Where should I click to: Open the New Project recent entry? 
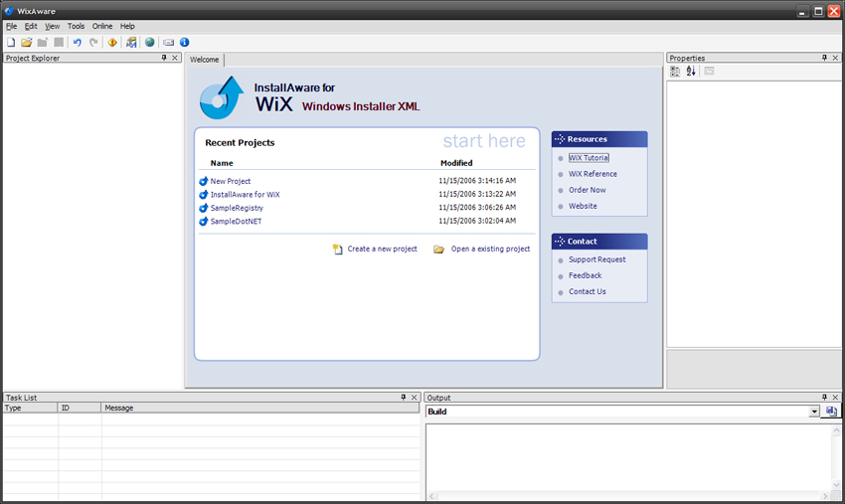231,181
